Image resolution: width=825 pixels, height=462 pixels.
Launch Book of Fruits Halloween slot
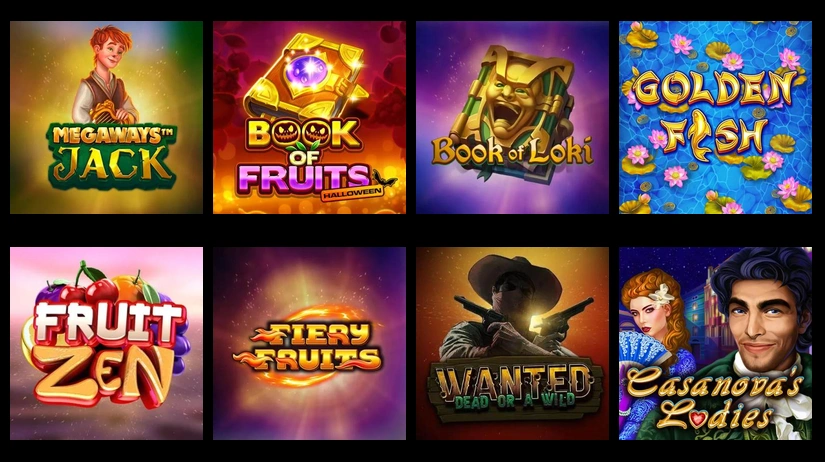309,117
